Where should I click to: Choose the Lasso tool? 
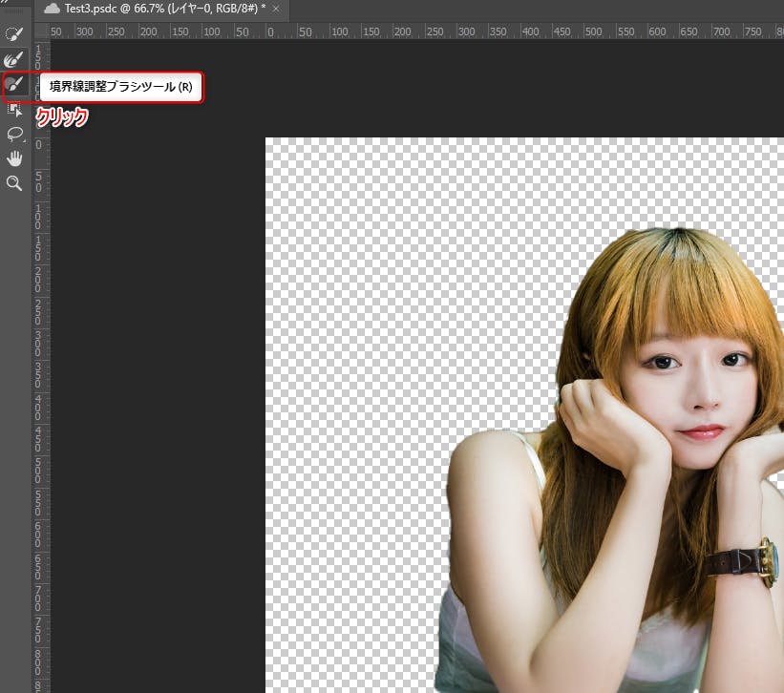pos(14,134)
